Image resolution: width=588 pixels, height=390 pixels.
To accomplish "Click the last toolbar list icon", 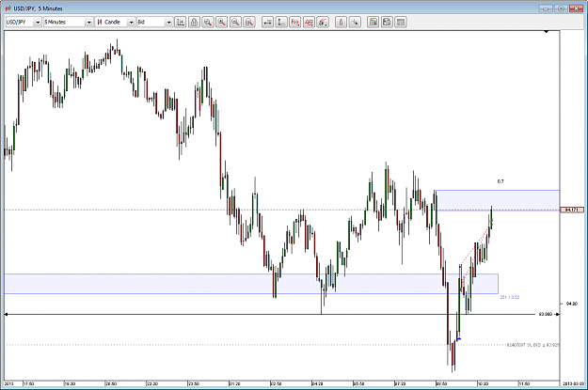I will point(401,23).
